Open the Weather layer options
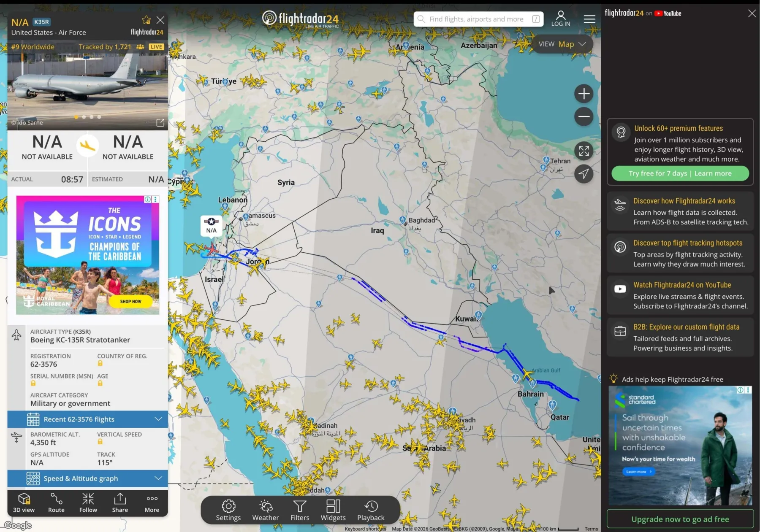This screenshot has height=532, width=760. [266, 510]
